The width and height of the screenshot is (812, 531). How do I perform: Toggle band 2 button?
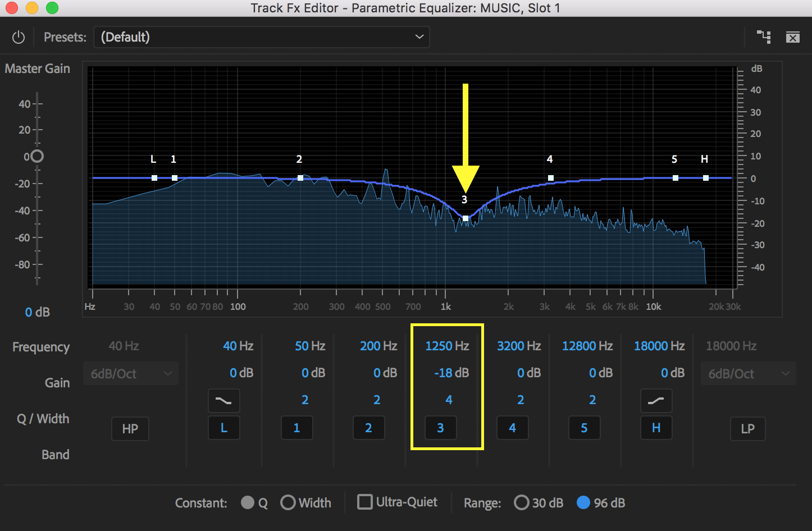[368, 428]
